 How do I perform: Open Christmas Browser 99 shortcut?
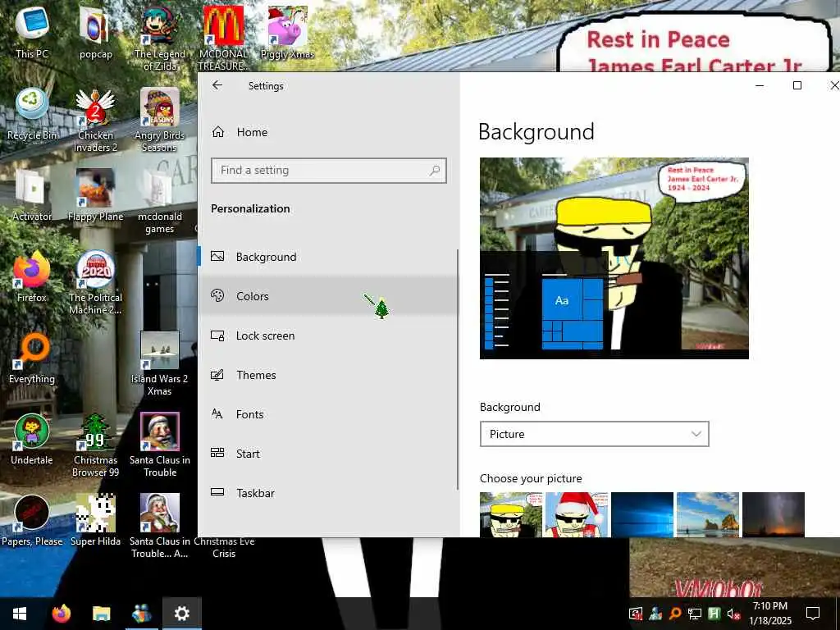95,445
